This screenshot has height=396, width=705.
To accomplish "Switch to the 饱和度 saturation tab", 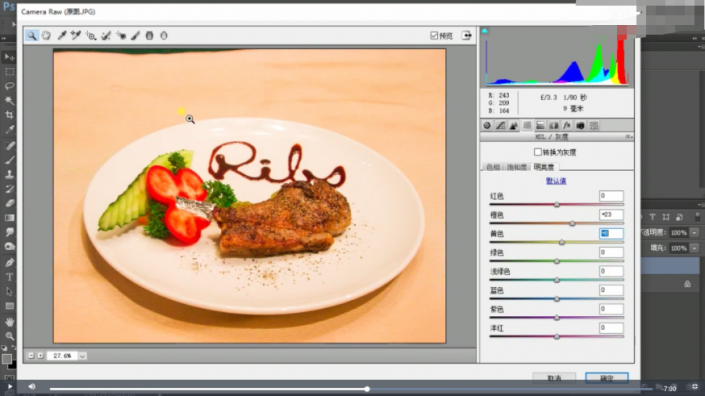I will click(517, 167).
